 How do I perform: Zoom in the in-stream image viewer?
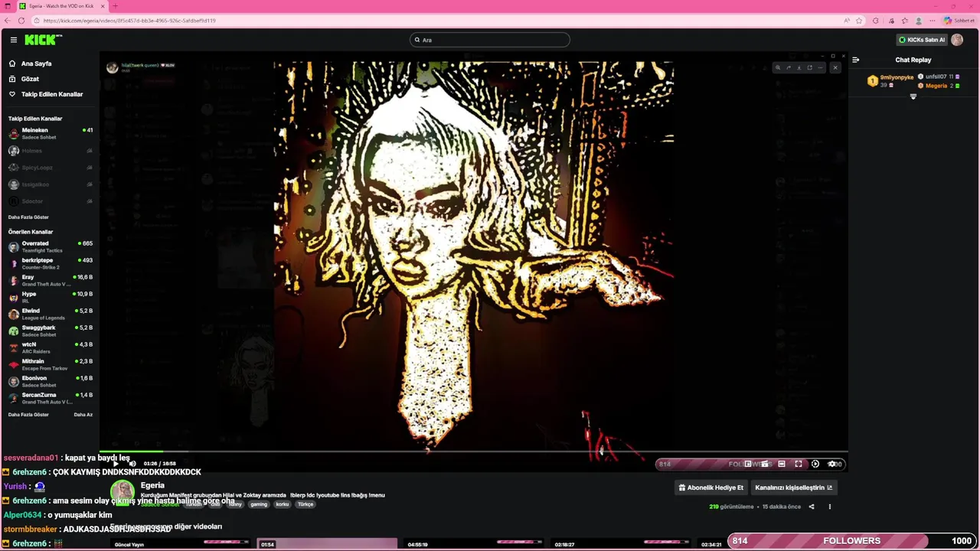pyautogui.click(x=778, y=67)
